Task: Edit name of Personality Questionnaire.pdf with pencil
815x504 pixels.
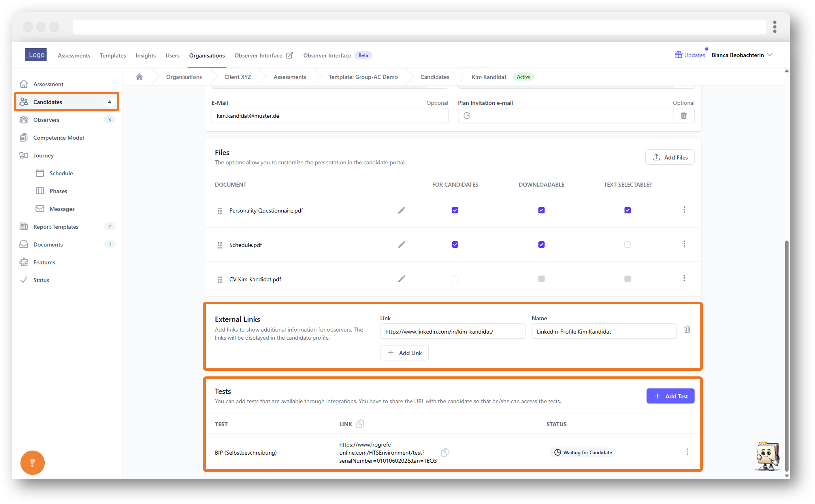Action: pos(402,210)
